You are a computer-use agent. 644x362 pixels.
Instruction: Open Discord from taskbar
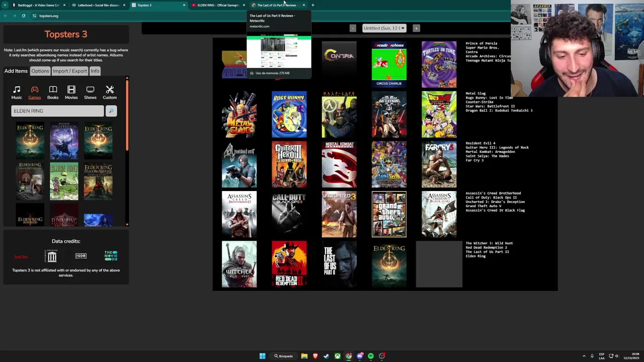(360, 356)
